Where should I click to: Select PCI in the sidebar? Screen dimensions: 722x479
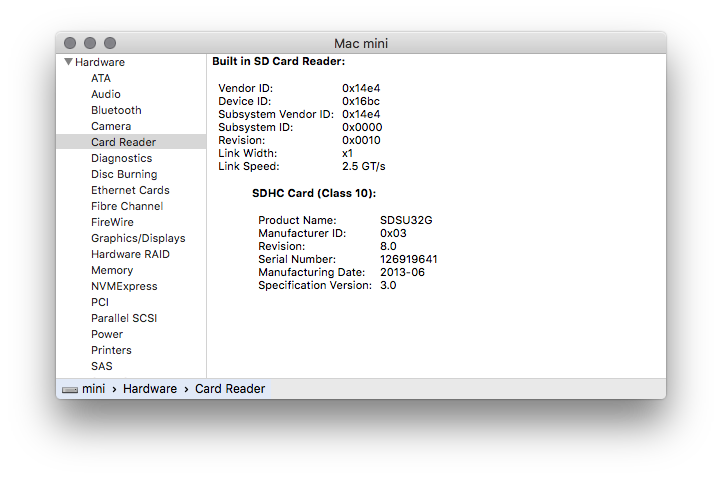point(100,303)
